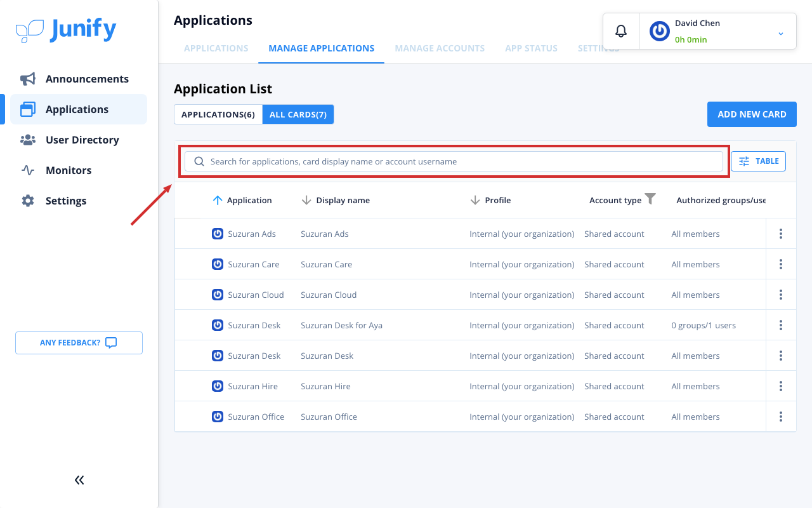Image resolution: width=812 pixels, height=508 pixels.
Task: Go to User Directory in sidebar
Action: 79,140
